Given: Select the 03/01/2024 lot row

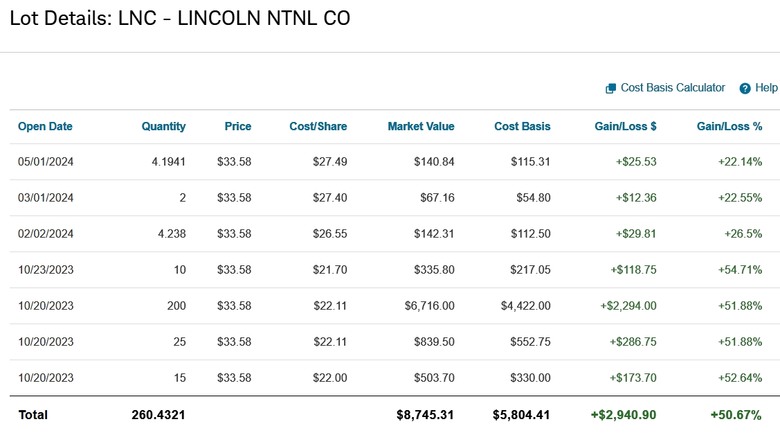Looking at the screenshot, I should coord(394,198).
